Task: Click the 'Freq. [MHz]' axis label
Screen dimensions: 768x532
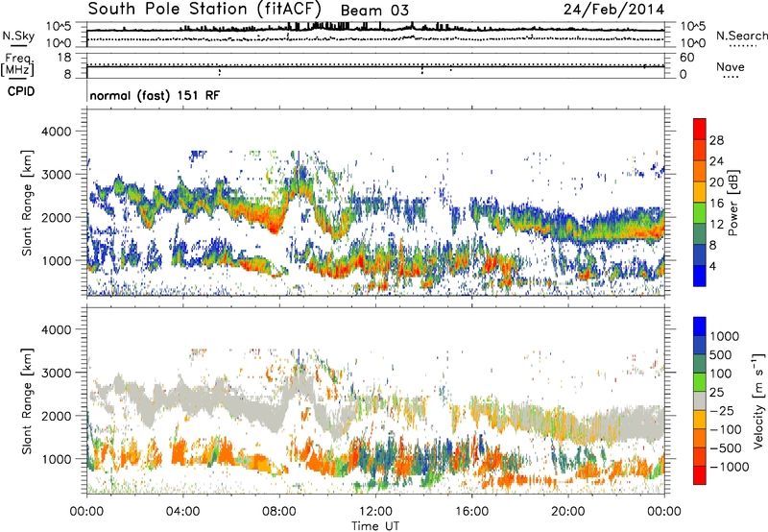Action: [x=18, y=64]
